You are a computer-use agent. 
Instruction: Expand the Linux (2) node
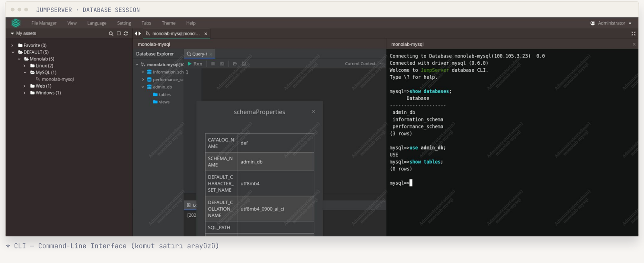tap(25, 66)
